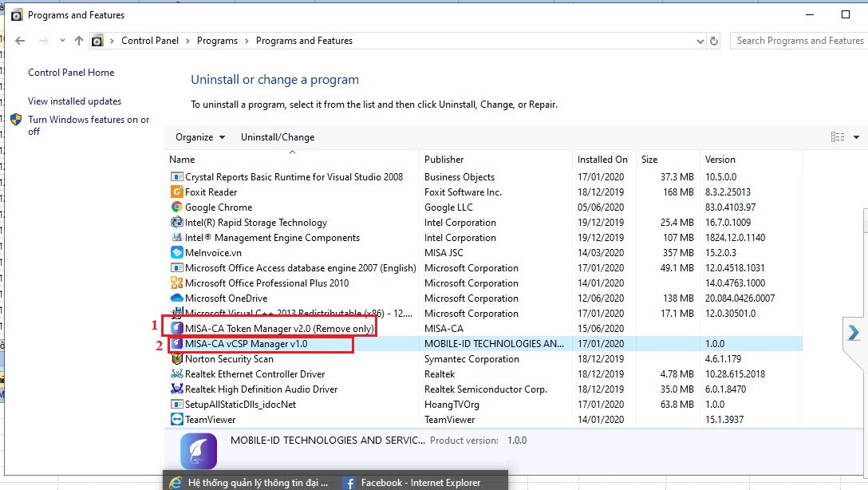Image resolution: width=868 pixels, height=490 pixels.
Task: Select Microsoft Office Professional Plus 2010 name
Action: click(x=266, y=283)
